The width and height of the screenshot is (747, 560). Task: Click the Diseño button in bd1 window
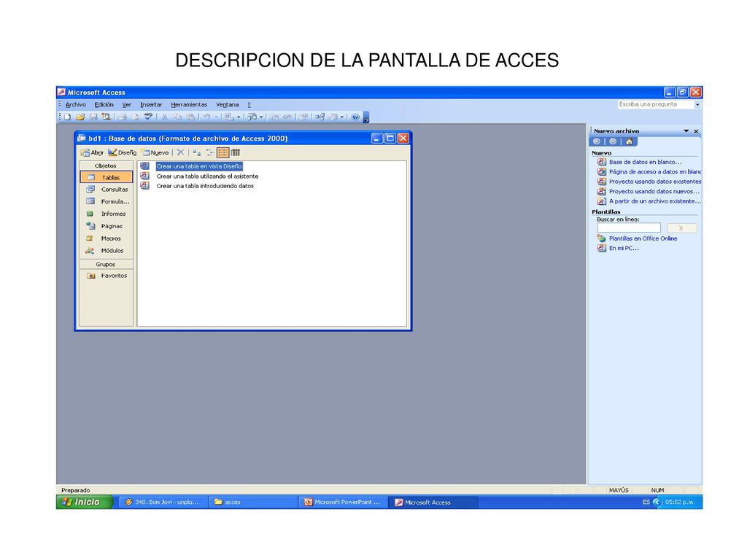(x=123, y=152)
